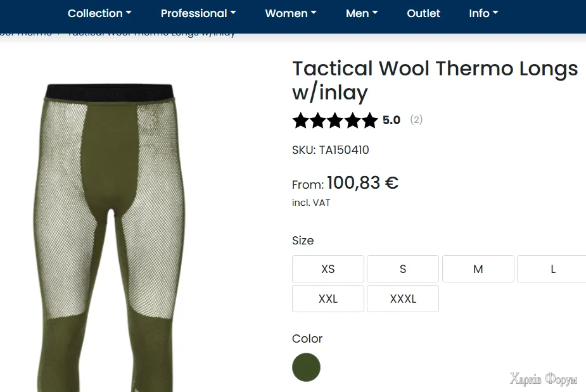This screenshot has height=392, width=586.
Task: Go to the Outlet page
Action: 423,13
